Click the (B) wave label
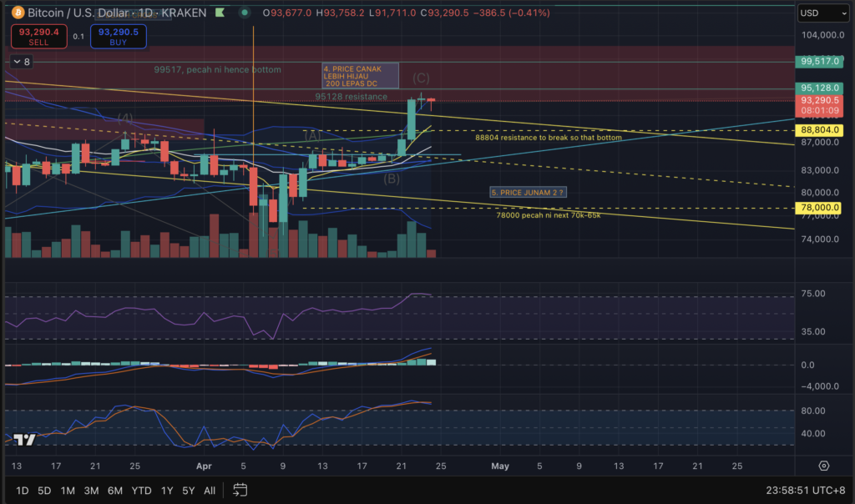The width and height of the screenshot is (855, 504). 392,179
